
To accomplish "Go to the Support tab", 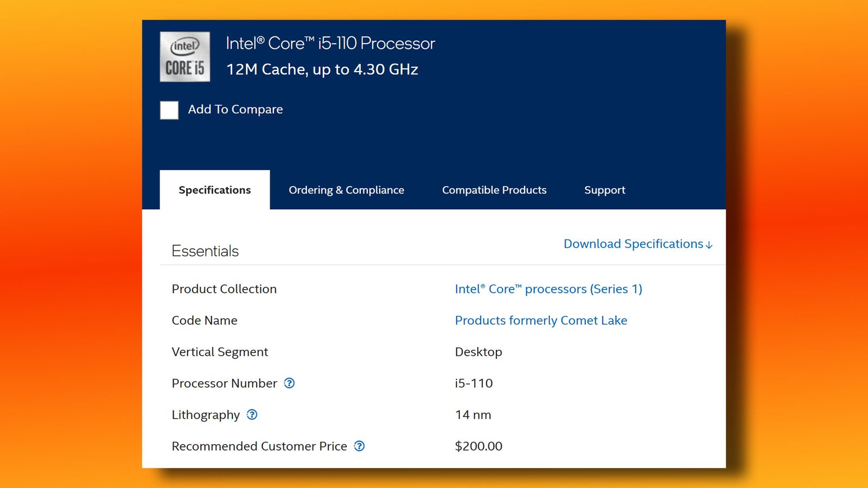I will 605,190.
